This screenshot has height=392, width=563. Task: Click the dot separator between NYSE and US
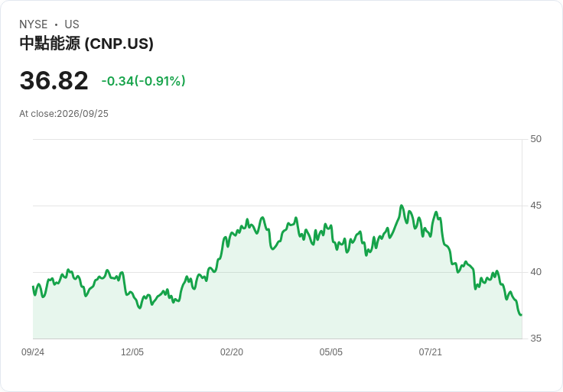pos(56,24)
